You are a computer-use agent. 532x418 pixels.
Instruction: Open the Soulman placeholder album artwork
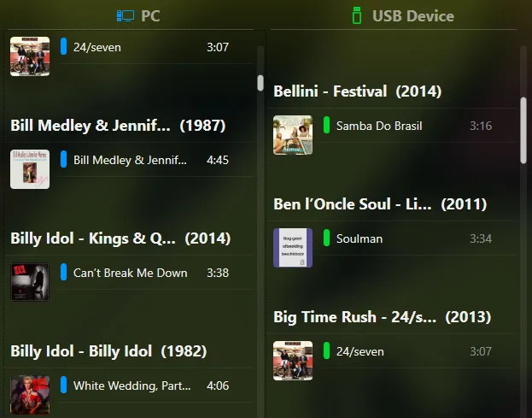click(293, 248)
